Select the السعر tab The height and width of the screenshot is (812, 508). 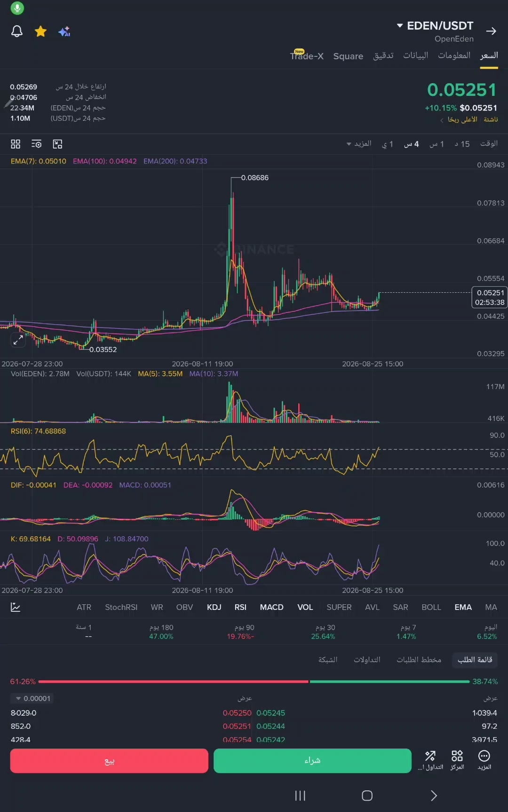point(489,55)
